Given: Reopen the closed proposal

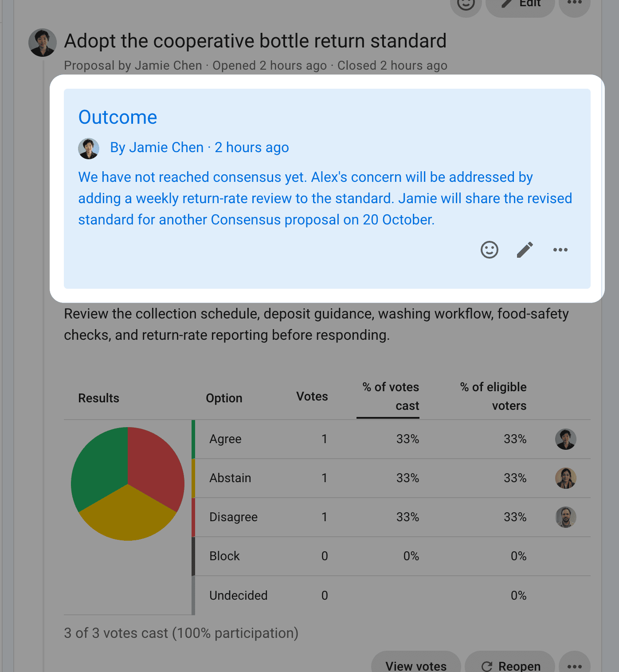Looking at the screenshot, I should pos(510,663).
